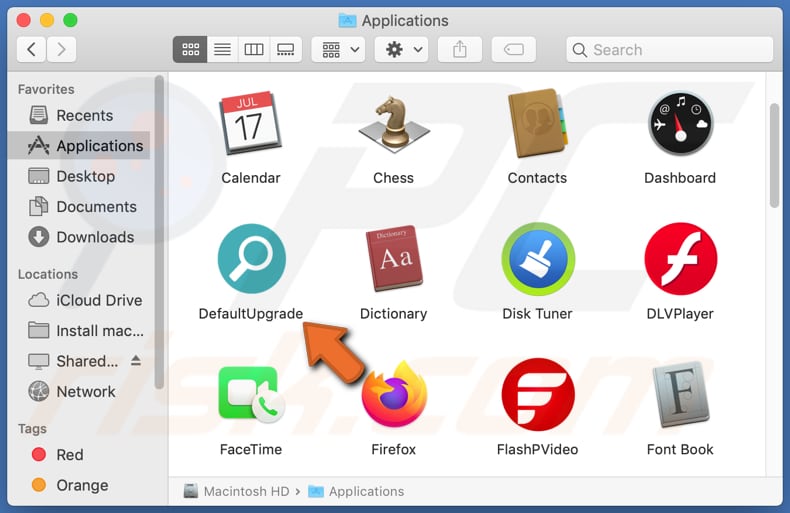Go back with the left arrow
Screen dimensions: 790x513
tap(31, 49)
